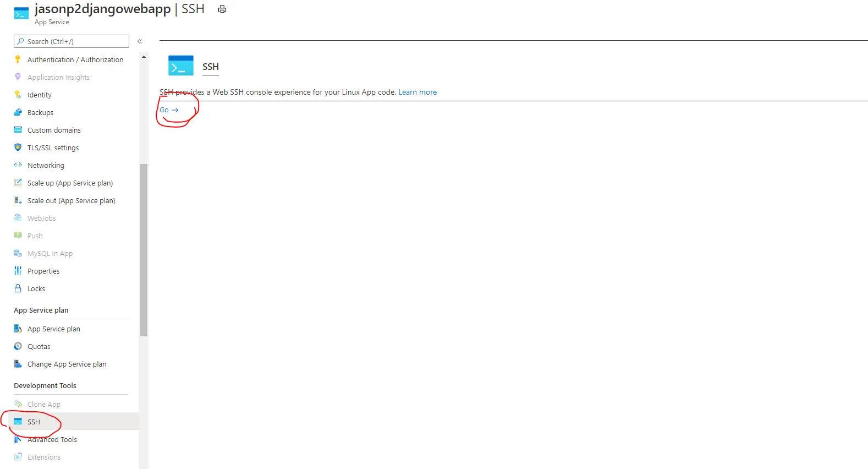Open the Application Insights menu item
This screenshot has height=469, width=868.
coord(58,77)
